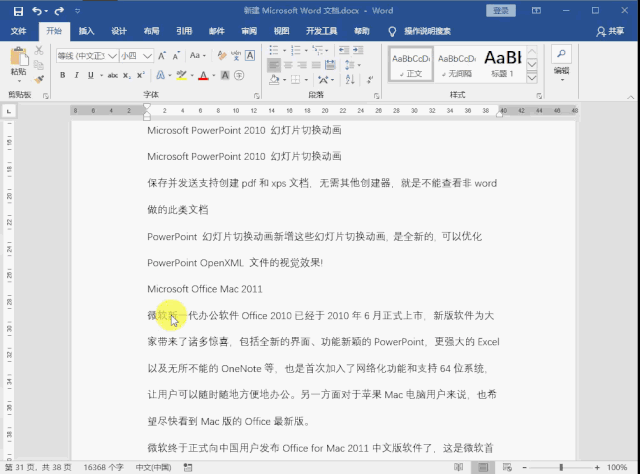The image size is (640, 474).
Task: Clear all formatting with the eraser icon
Action: 222,56
